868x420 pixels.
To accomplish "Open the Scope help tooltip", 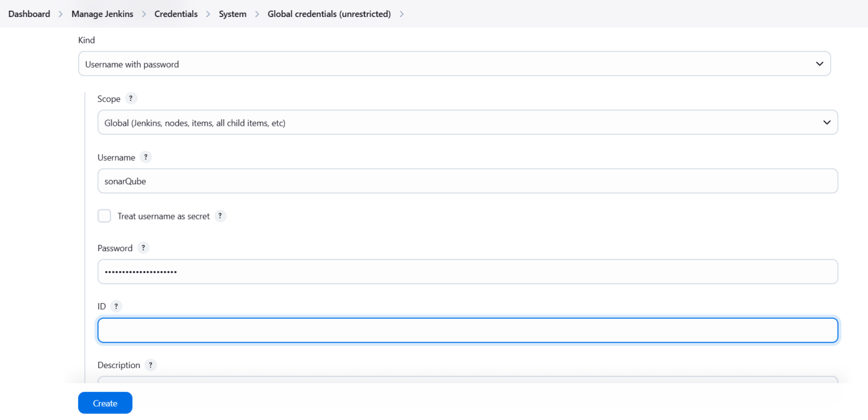I will (131, 98).
